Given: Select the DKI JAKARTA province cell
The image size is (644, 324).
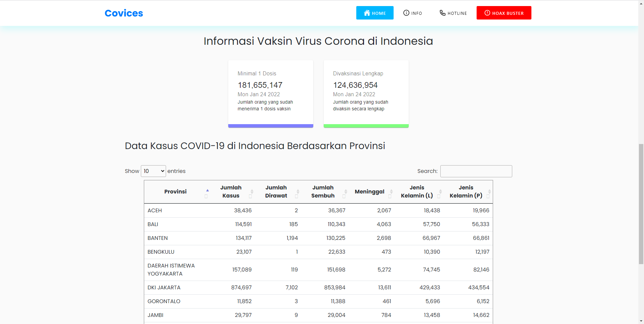Looking at the screenshot, I should point(178,288).
